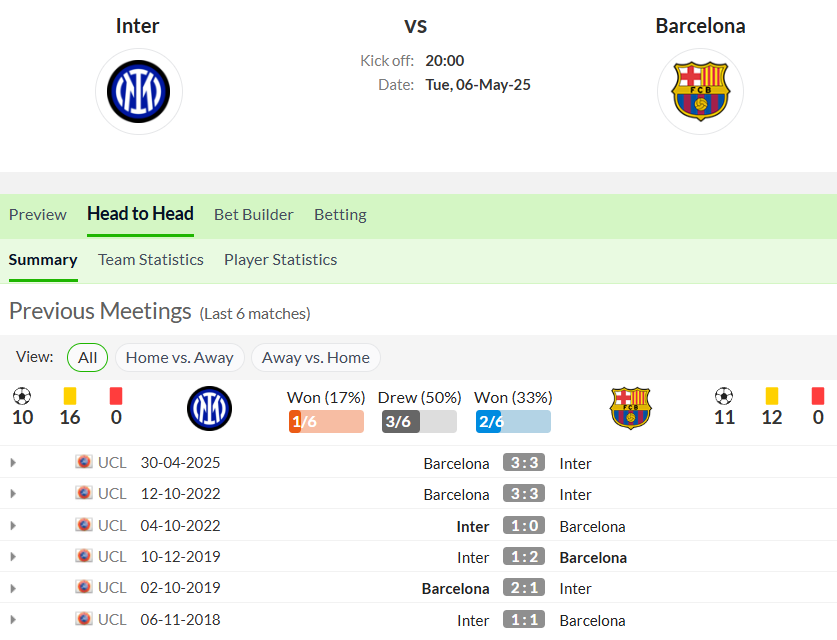This screenshot has width=837, height=640.
Task: Expand the 04-10-2022 Inter 1:0 match
Action: point(13,526)
